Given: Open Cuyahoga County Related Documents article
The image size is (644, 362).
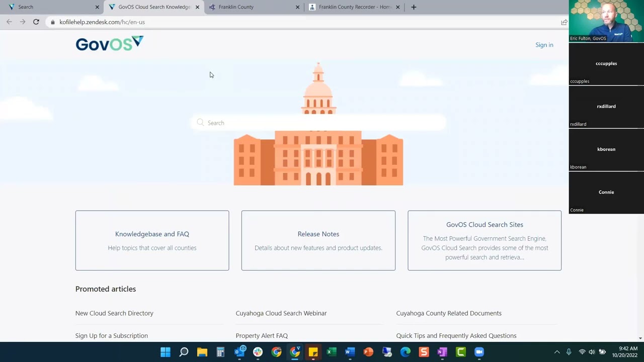Looking at the screenshot, I should coord(449,313).
